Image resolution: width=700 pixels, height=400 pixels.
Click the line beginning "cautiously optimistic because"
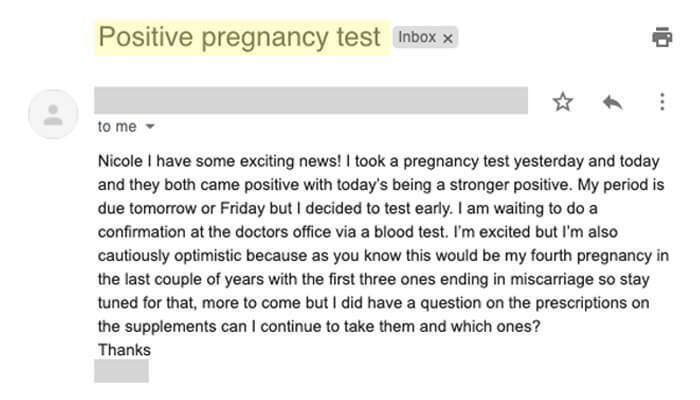[383, 256]
